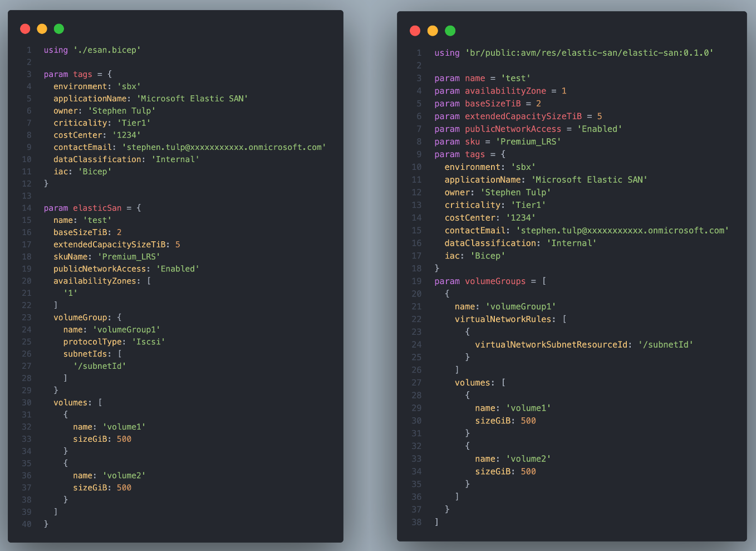Click the yellow minimize dot in the AVM elastic-san window
This screenshot has height=551, width=756.
click(x=433, y=31)
